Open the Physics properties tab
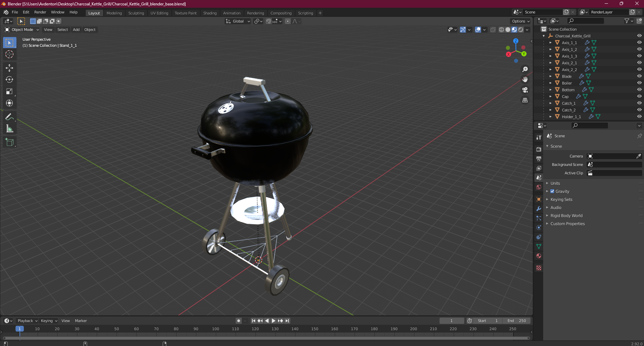 click(539, 228)
